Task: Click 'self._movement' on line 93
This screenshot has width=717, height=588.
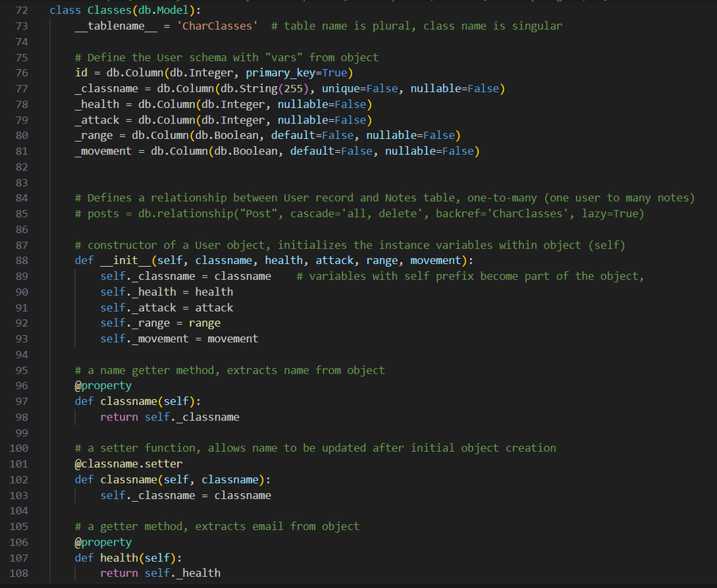Action: (145, 339)
